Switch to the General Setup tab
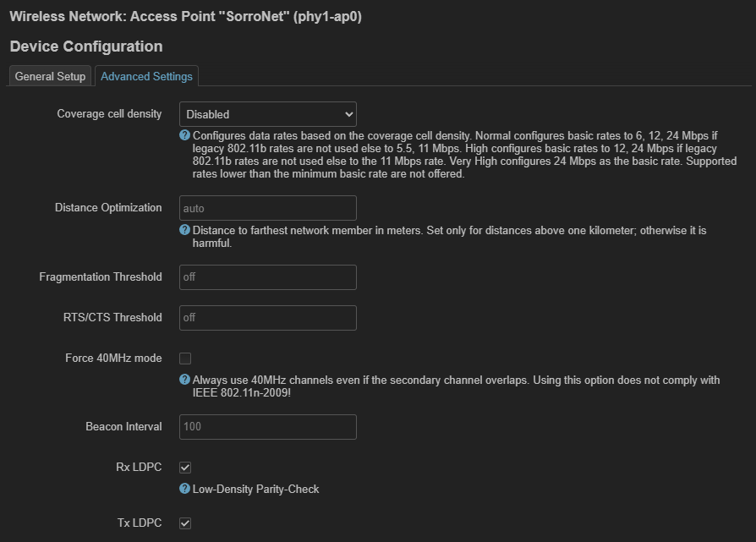756x542 pixels. coord(50,76)
